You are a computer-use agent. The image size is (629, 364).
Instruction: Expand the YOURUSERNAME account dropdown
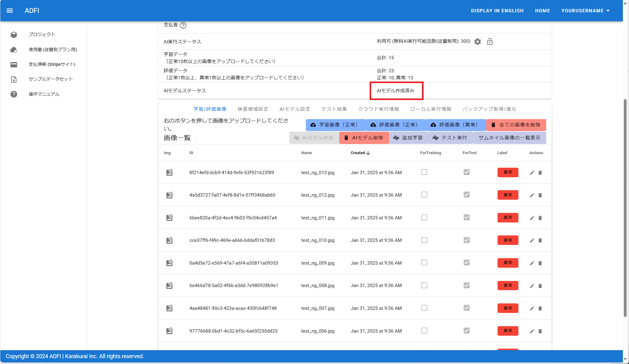point(585,10)
